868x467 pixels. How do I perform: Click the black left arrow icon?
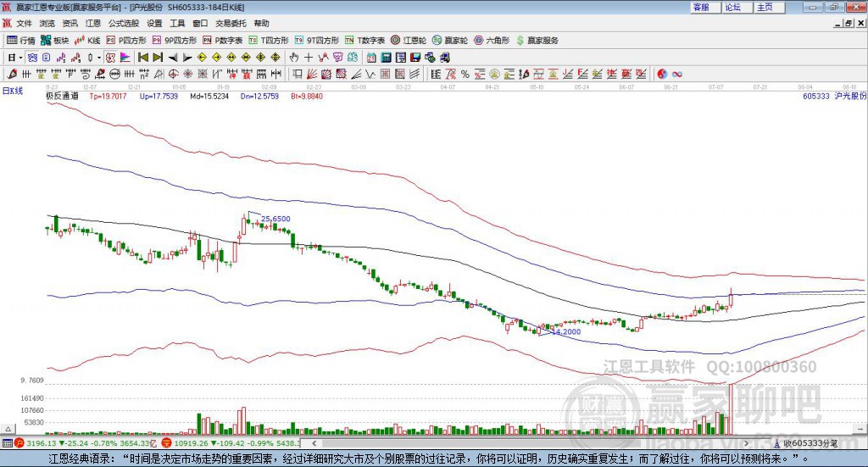pyautogui.click(x=173, y=58)
